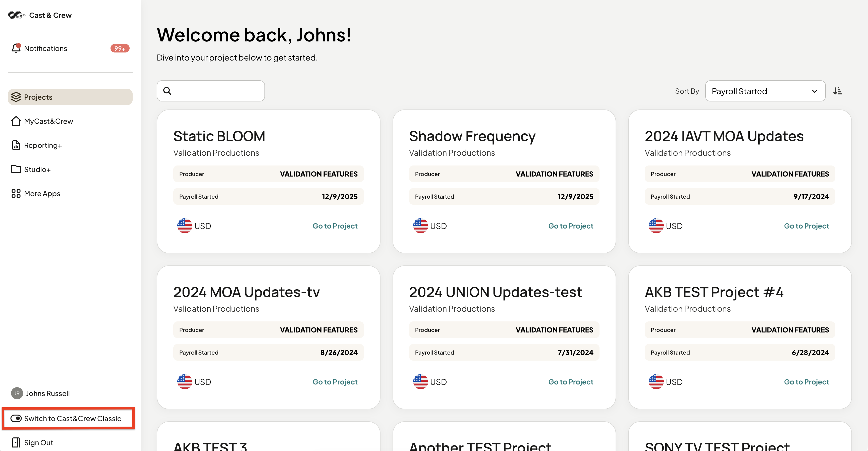
Task: Open the Sort By Payroll Started dropdown
Action: pyautogui.click(x=765, y=91)
